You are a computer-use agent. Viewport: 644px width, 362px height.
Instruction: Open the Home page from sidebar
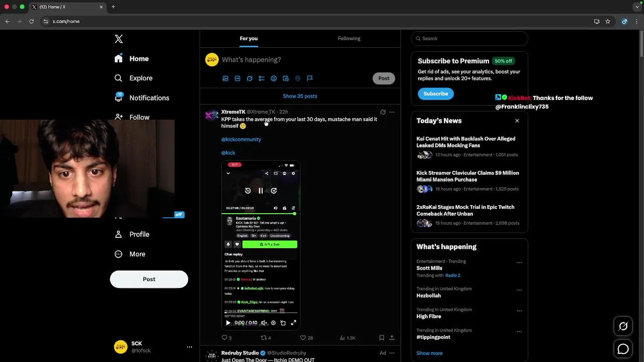pyautogui.click(x=131, y=59)
